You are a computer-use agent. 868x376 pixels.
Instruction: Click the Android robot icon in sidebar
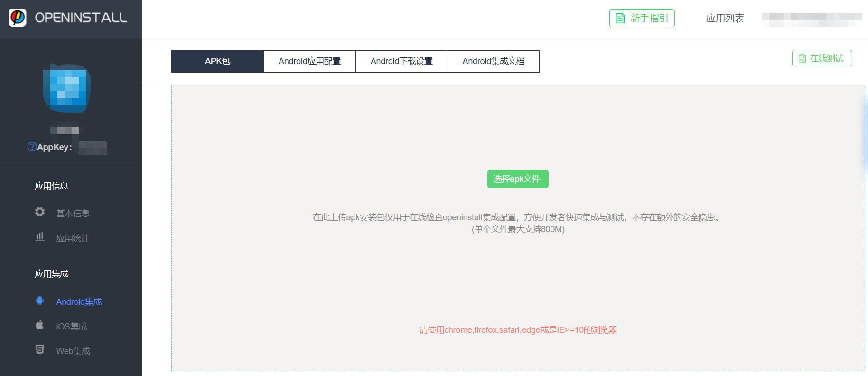click(x=40, y=301)
